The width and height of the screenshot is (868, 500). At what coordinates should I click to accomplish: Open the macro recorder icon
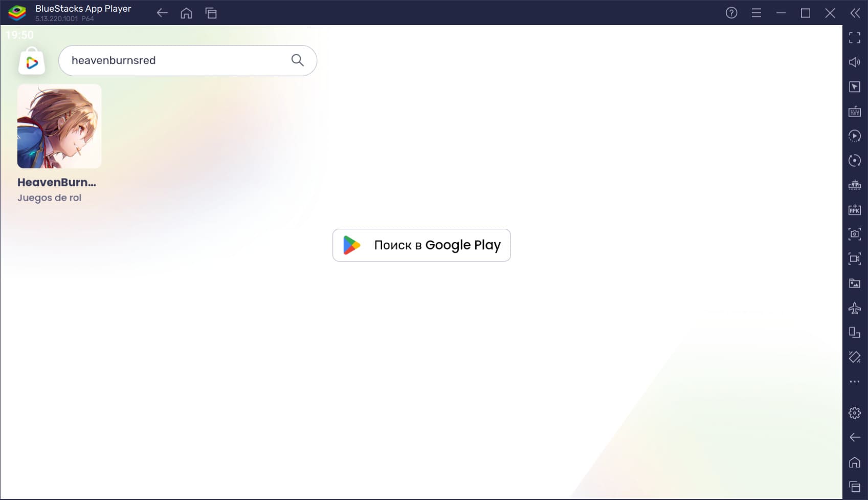tap(855, 136)
